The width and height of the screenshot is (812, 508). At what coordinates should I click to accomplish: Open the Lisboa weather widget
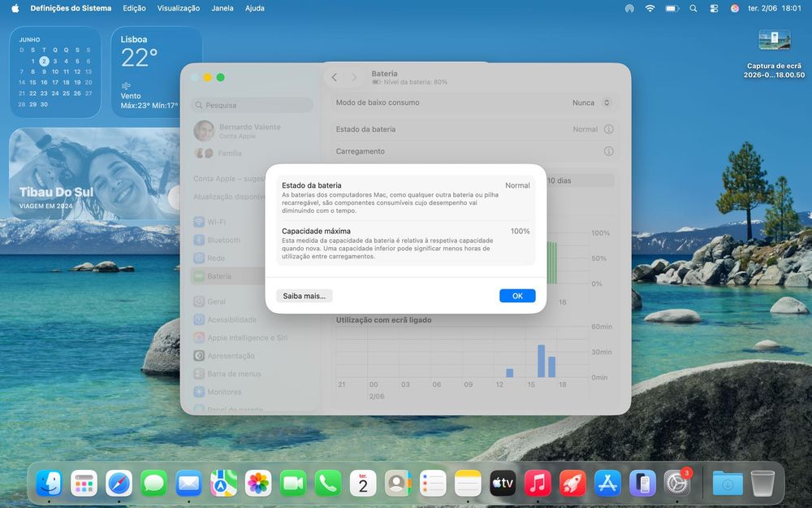tap(157, 72)
